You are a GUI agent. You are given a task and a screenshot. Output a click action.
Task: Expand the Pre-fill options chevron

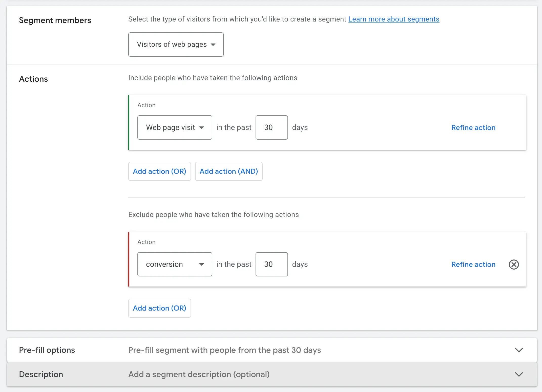519,350
